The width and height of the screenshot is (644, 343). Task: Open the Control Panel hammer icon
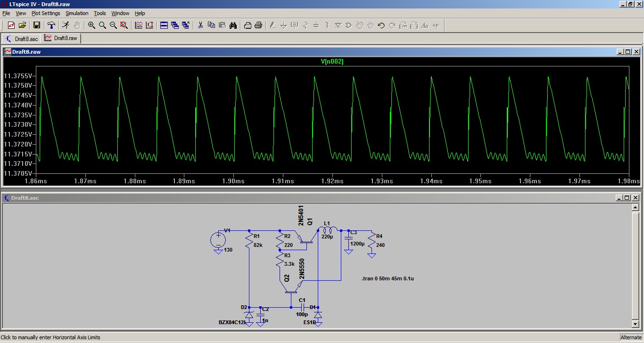[51, 25]
